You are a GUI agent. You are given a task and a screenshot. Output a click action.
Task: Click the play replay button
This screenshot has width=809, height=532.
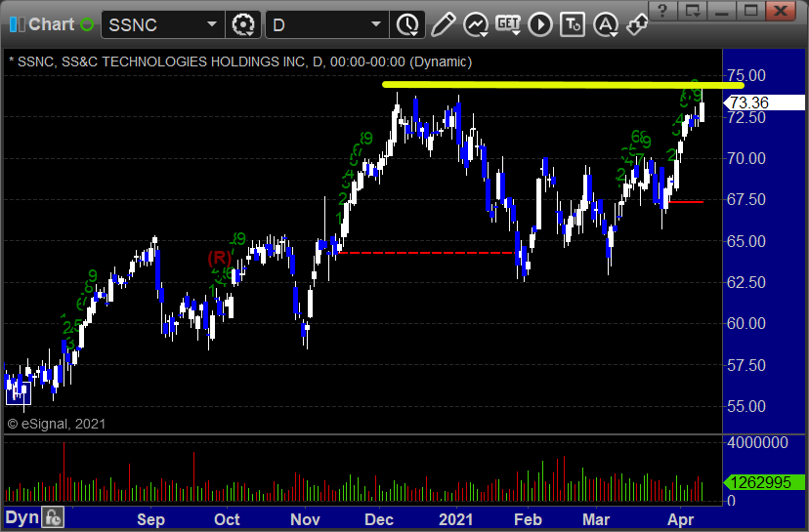[540, 24]
